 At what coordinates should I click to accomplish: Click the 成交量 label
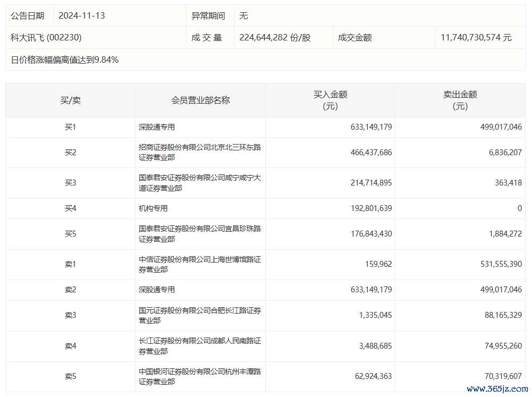point(207,37)
